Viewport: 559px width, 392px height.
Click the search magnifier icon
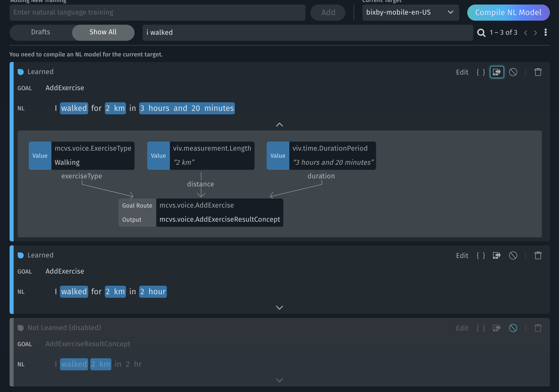click(x=481, y=33)
